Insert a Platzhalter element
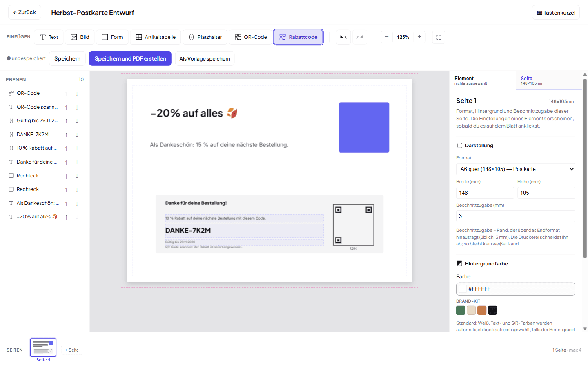The image size is (588, 368). click(x=205, y=37)
